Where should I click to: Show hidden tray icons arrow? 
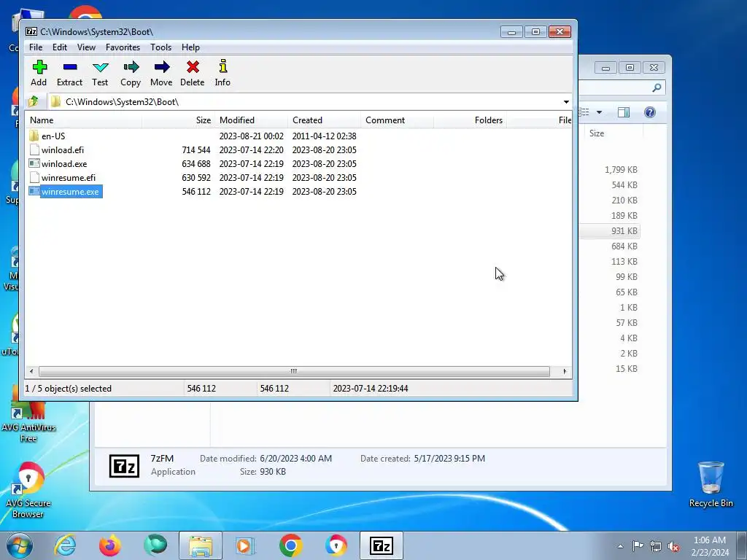pos(620,546)
